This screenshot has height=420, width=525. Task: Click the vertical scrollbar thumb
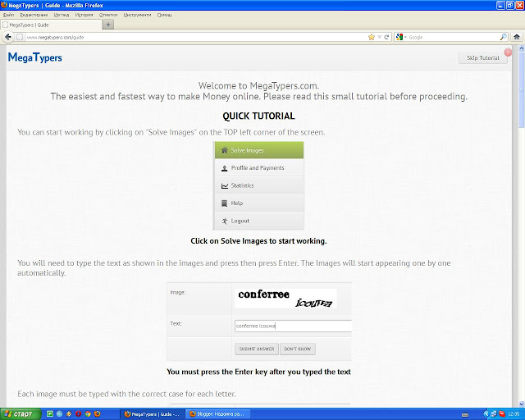click(x=522, y=89)
